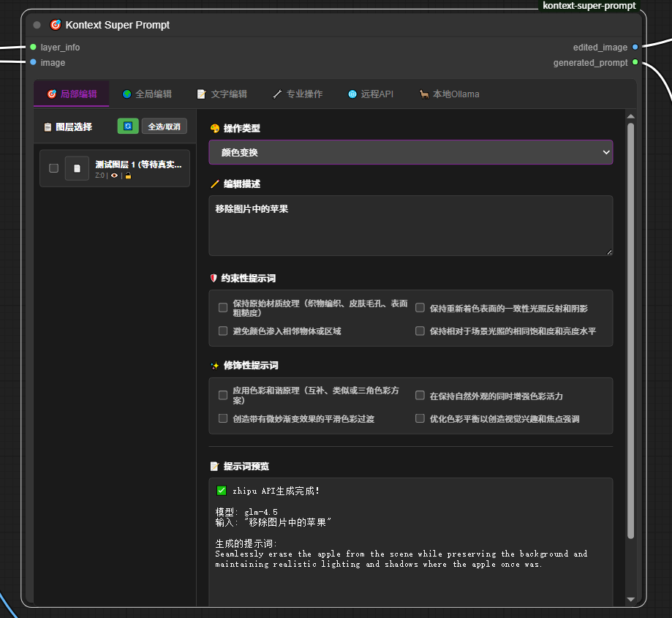
Task: Enable 保持重新着色表面的一致性光照反射和阴影 checkbox
Action: pos(420,308)
